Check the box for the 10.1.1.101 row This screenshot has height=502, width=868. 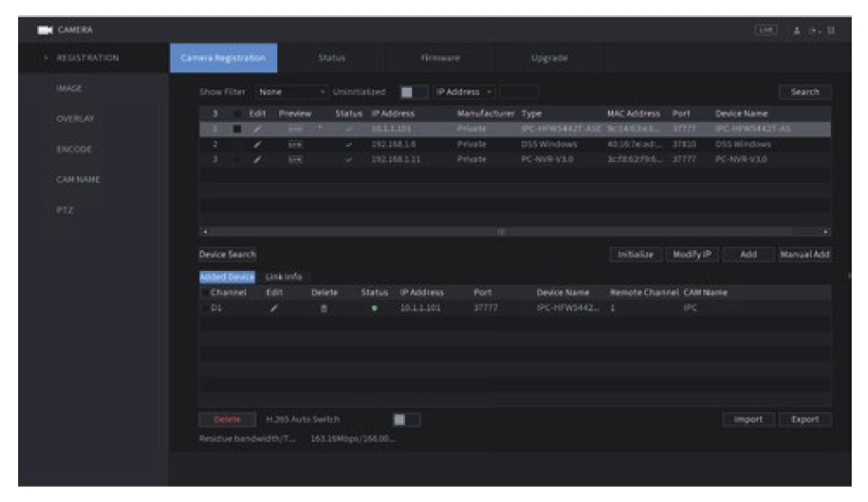[237, 129]
